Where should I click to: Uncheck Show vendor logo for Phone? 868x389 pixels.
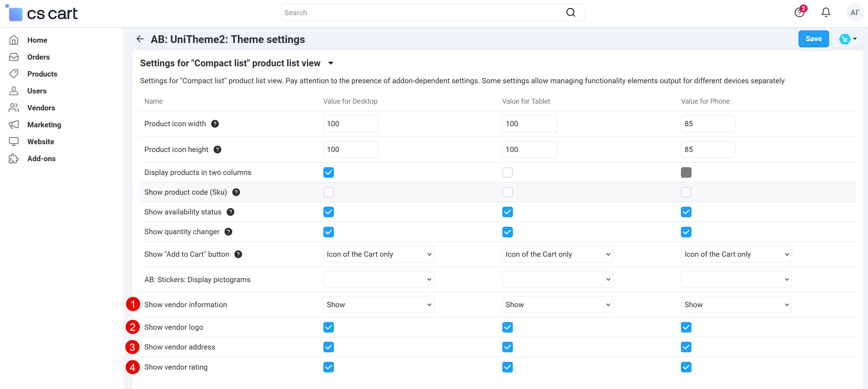[686, 327]
